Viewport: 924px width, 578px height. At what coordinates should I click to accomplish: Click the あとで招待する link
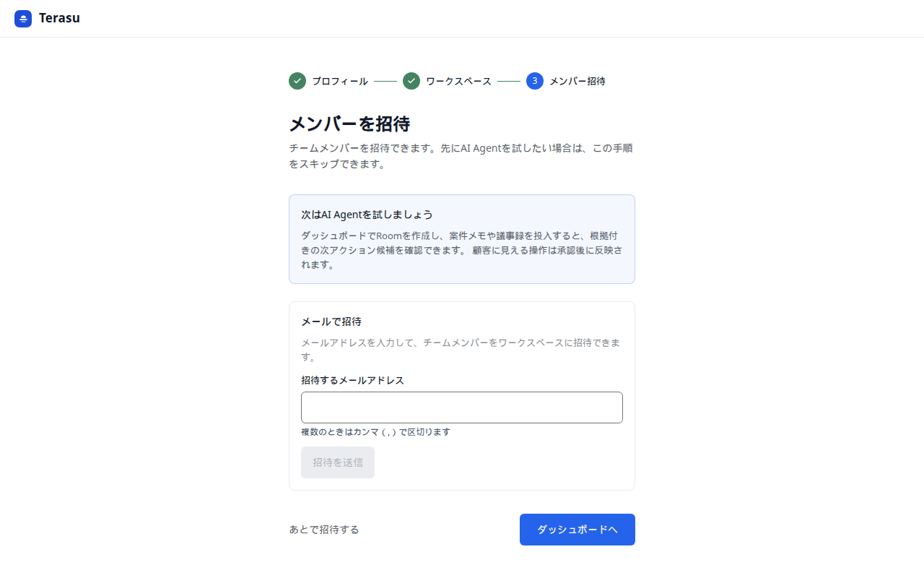tap(324, 530)
